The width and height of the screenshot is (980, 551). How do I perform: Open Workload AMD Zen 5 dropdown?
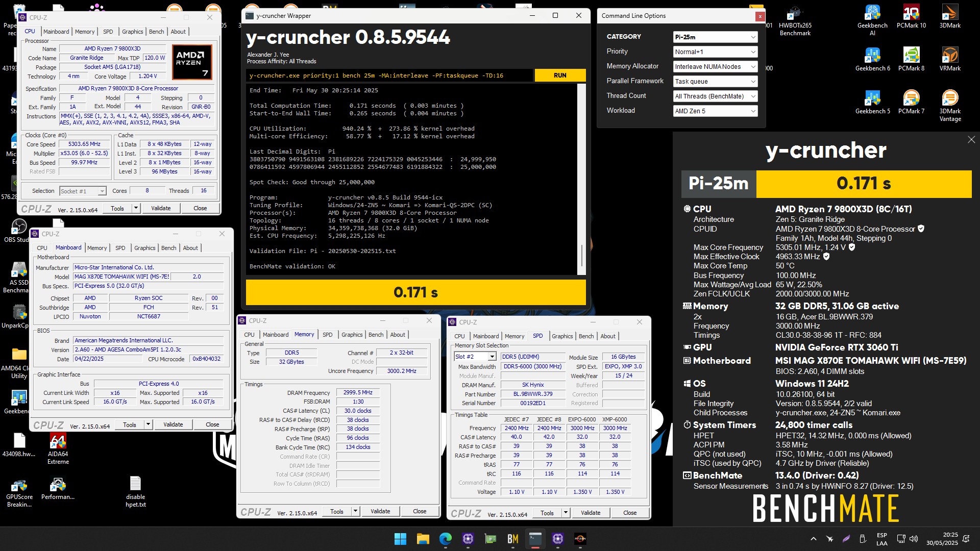pos(715,111)
